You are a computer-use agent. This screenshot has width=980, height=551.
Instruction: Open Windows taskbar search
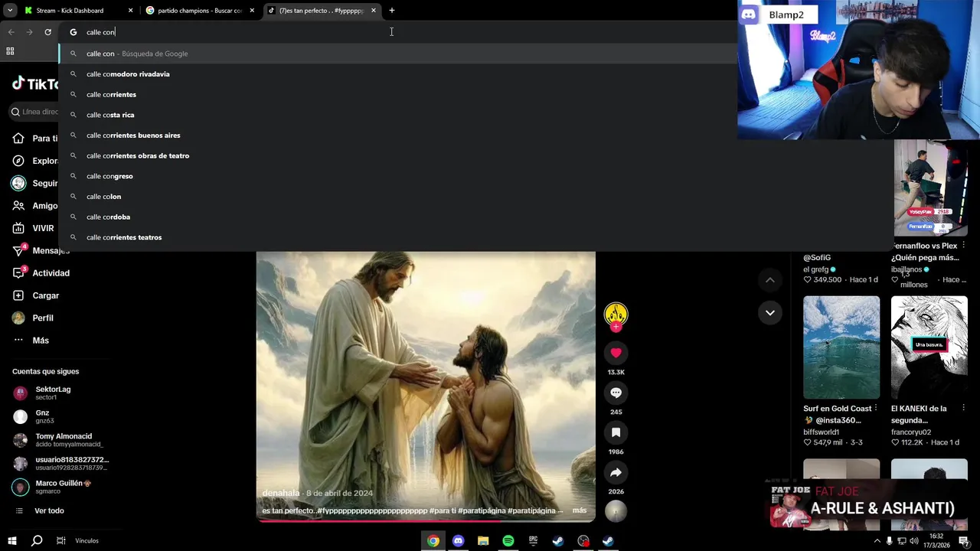[x=37, y=541]
